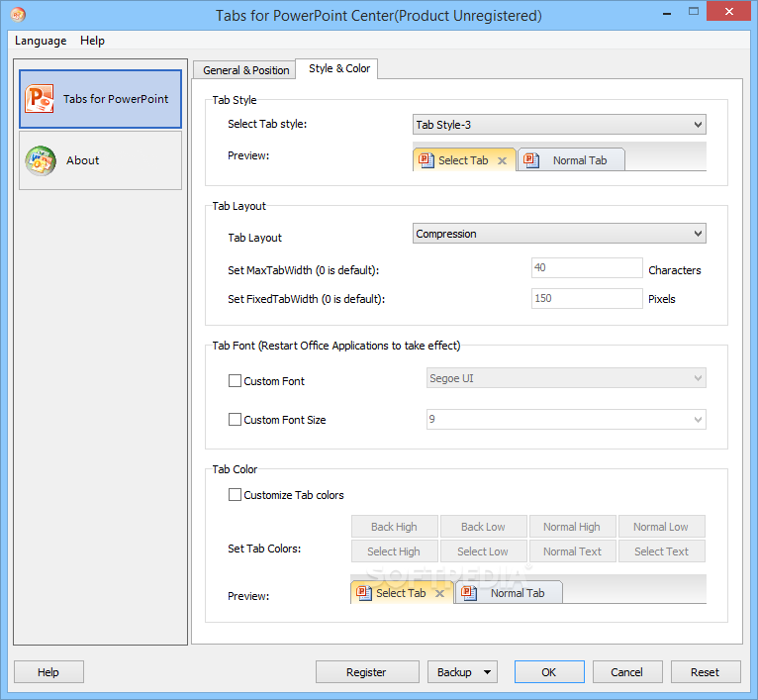Open the Tab Layout Compression dropdown
This screenshot has height=700, width=758.
[559, 234]
